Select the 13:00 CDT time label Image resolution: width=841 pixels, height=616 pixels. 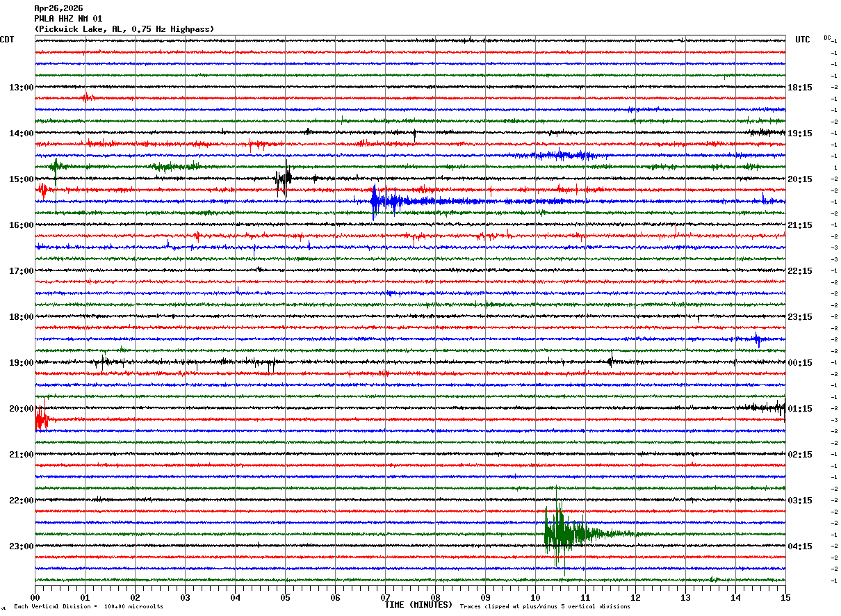(x=21, y=88)
